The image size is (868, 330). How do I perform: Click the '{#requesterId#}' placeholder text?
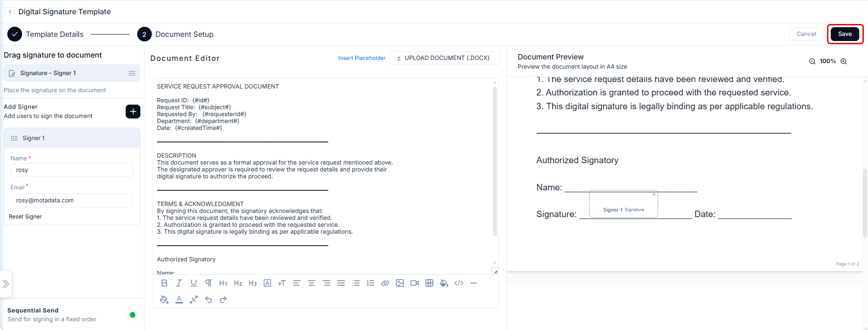pyautogui.click(x=224, y=114)
